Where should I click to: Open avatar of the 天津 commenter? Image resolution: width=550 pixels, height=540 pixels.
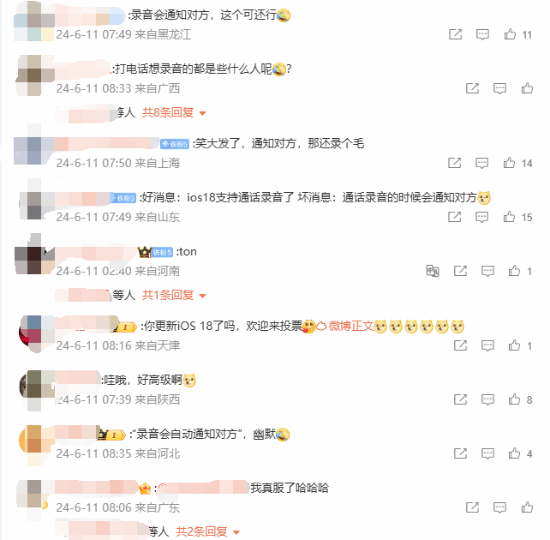36,333
